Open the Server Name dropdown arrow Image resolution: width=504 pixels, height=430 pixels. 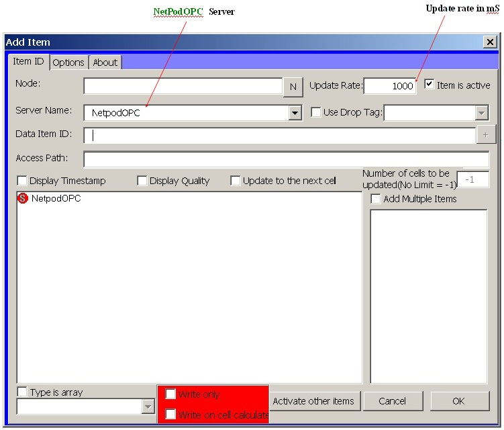point(295,113)
